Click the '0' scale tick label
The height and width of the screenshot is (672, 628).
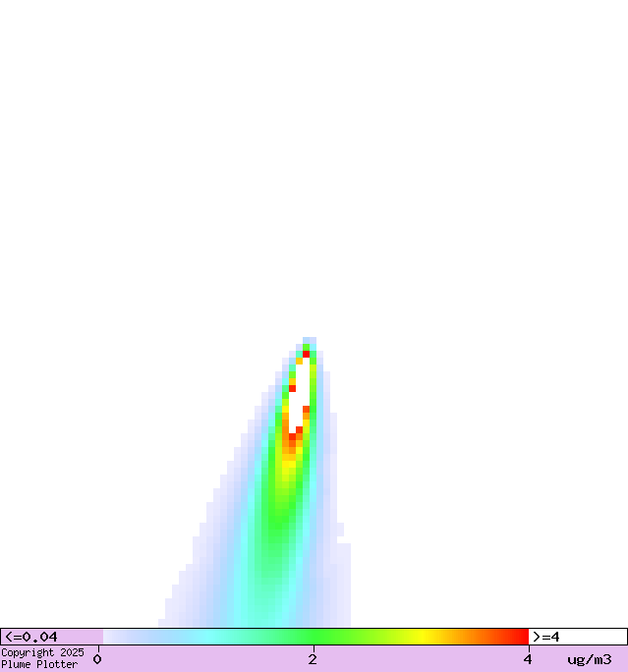coord(97,659)
